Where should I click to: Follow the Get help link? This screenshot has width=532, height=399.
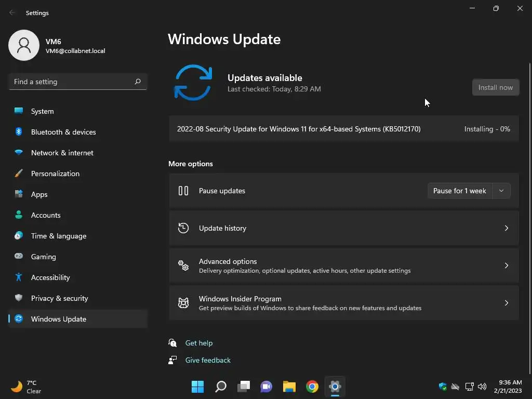point(199,343)
